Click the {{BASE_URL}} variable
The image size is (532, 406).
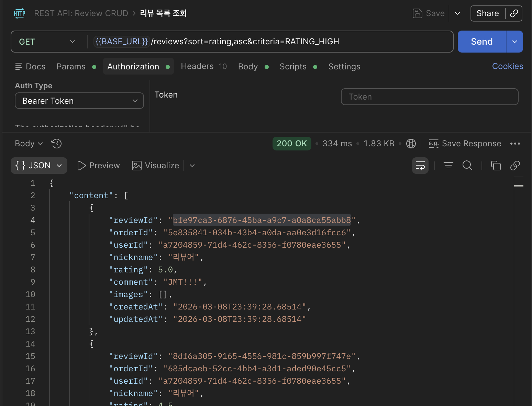[x=122, y=42]
